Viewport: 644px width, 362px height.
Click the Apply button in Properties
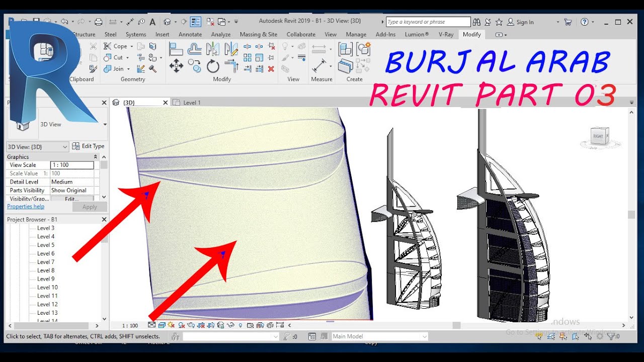[x=90, y=207]
